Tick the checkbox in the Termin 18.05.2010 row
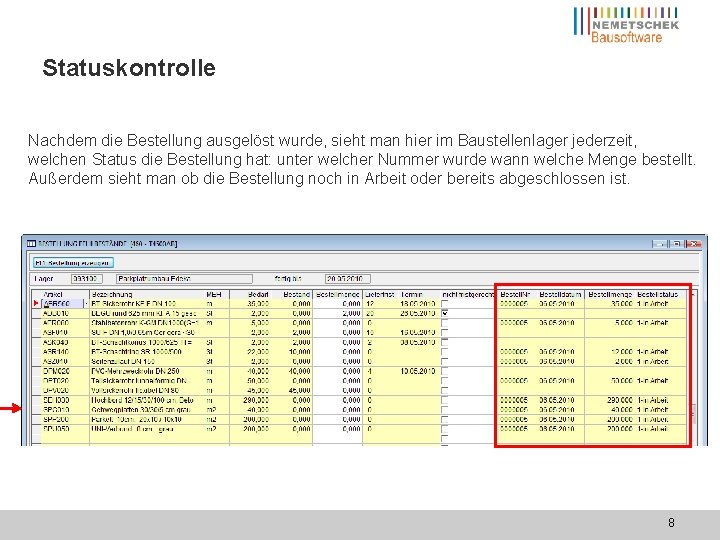This screenshot has width=720, height=540. 444,304
